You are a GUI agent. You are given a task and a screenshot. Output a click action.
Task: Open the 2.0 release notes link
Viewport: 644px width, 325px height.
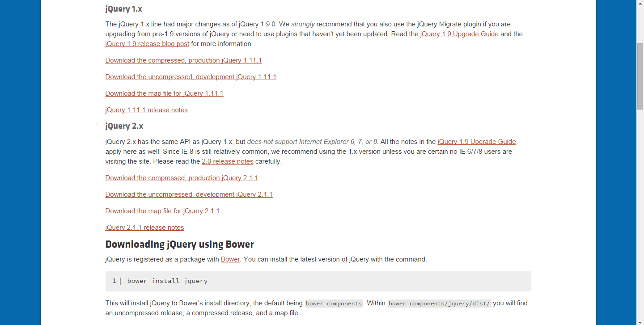coord(228,161)
